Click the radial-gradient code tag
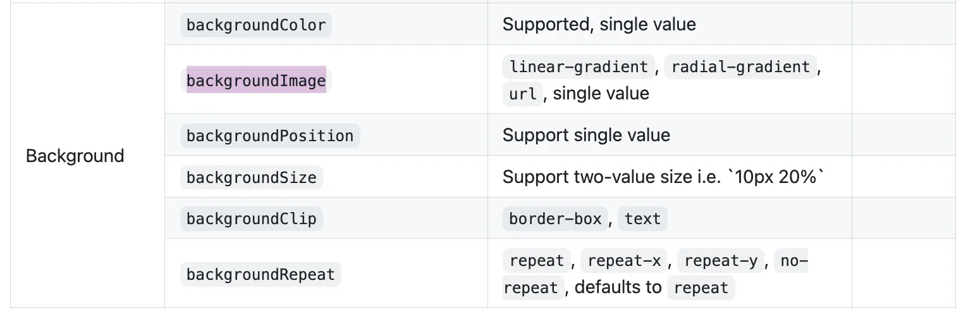Screen dimensions: 980x309 click(740, 66)
